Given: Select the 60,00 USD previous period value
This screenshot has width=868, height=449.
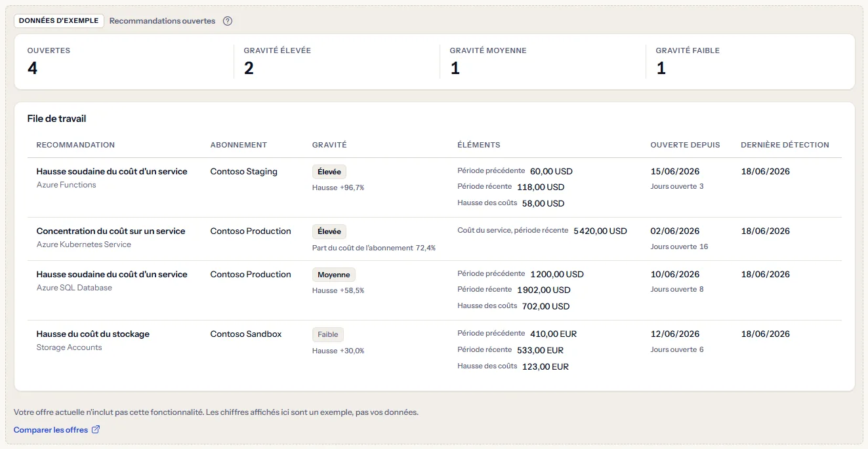Looking at the screenshot, I should [551, 171].
